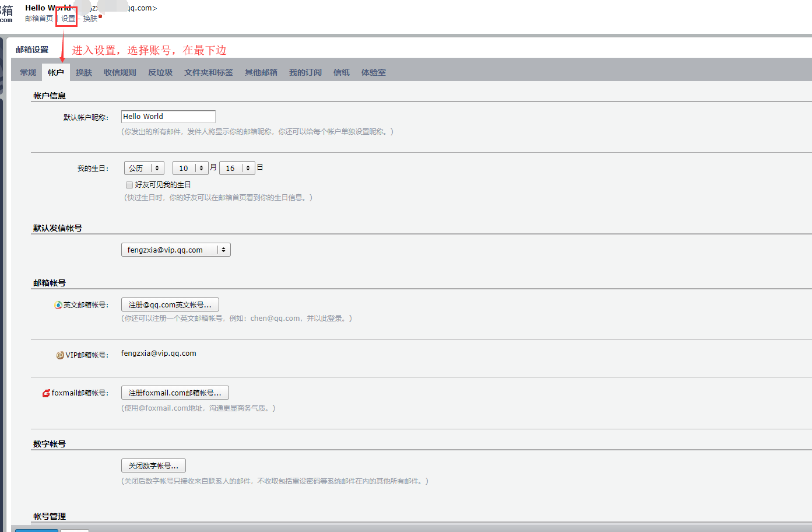Viewport: 812px width, 532px height.
Task: Click the 英文邮箱帐号 QQ mail icon
Action: click(x=58, y=305)
